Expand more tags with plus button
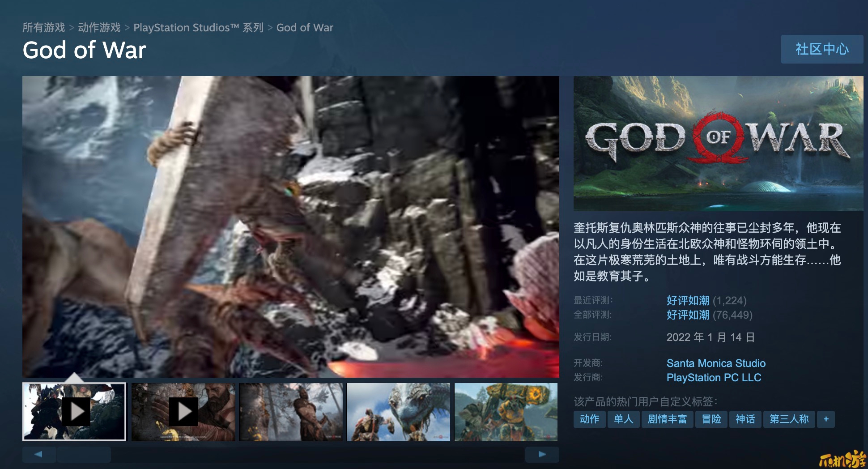 825,419
